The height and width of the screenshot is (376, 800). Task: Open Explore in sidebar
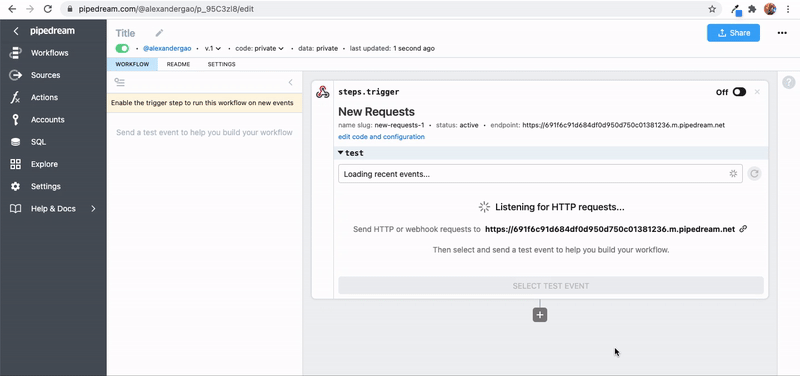tap(44, 164)
